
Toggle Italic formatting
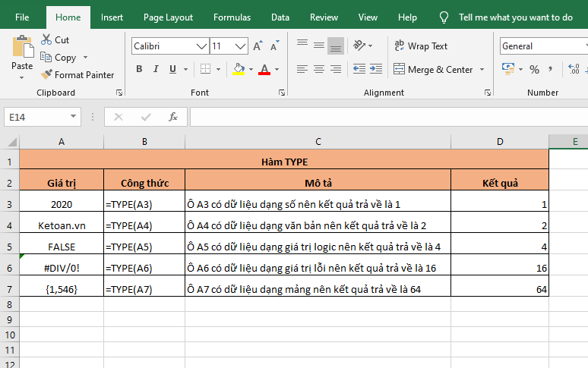(156, 70)
